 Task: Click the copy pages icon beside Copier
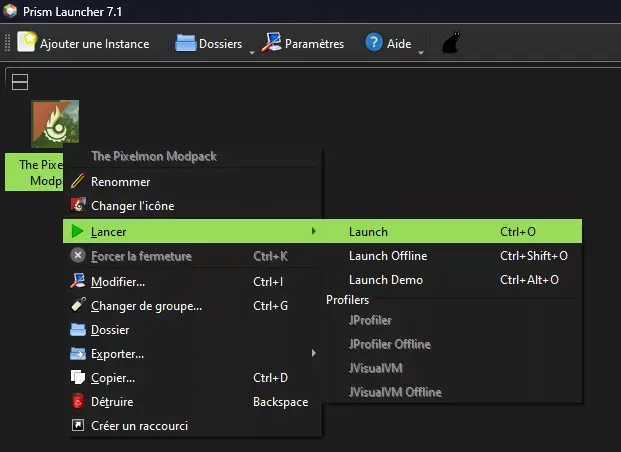(x=78, y=377)
